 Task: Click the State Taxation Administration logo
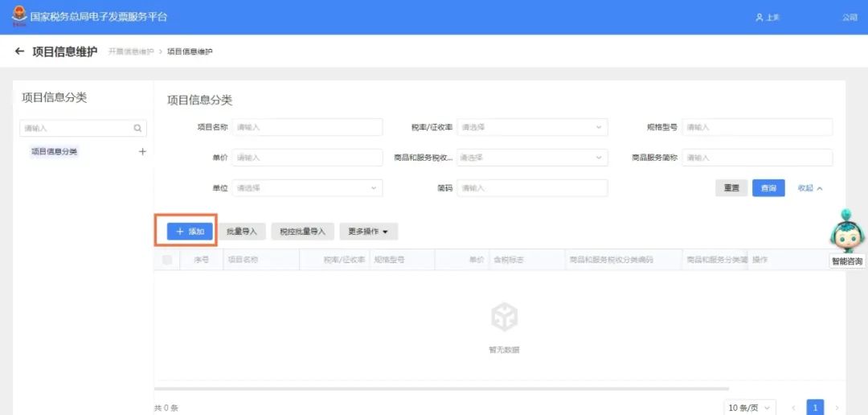[18, 16]
